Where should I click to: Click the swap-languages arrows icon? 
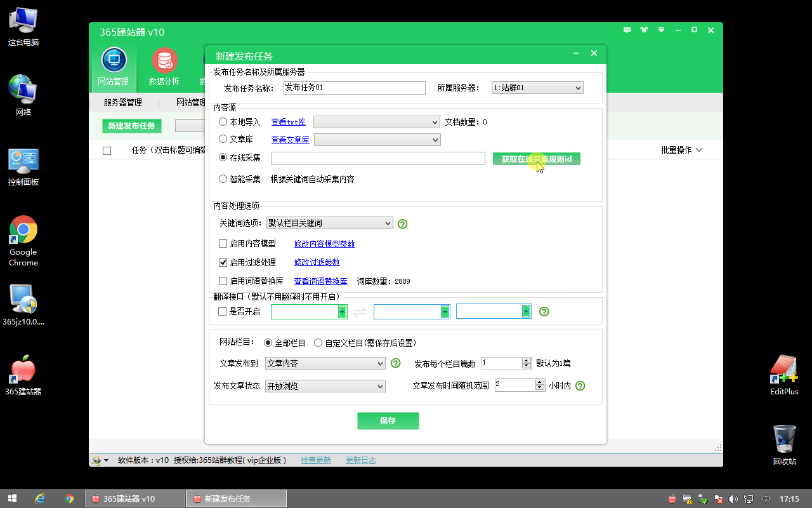coord(360,312)
